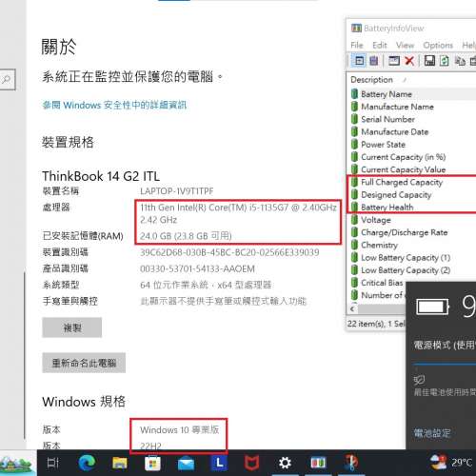Open the Options menu in BatteryInfoView
476x476 pixels.
tap(438, 46)
